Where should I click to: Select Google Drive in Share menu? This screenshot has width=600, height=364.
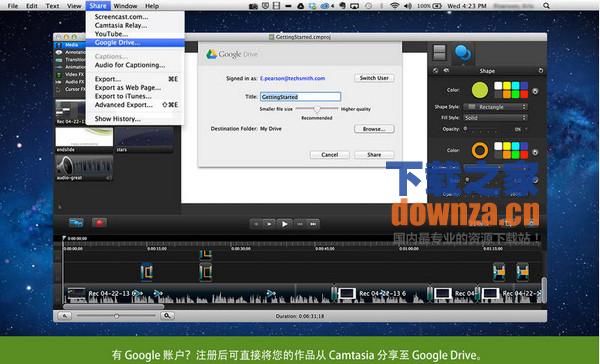click(x=135, y=42)
